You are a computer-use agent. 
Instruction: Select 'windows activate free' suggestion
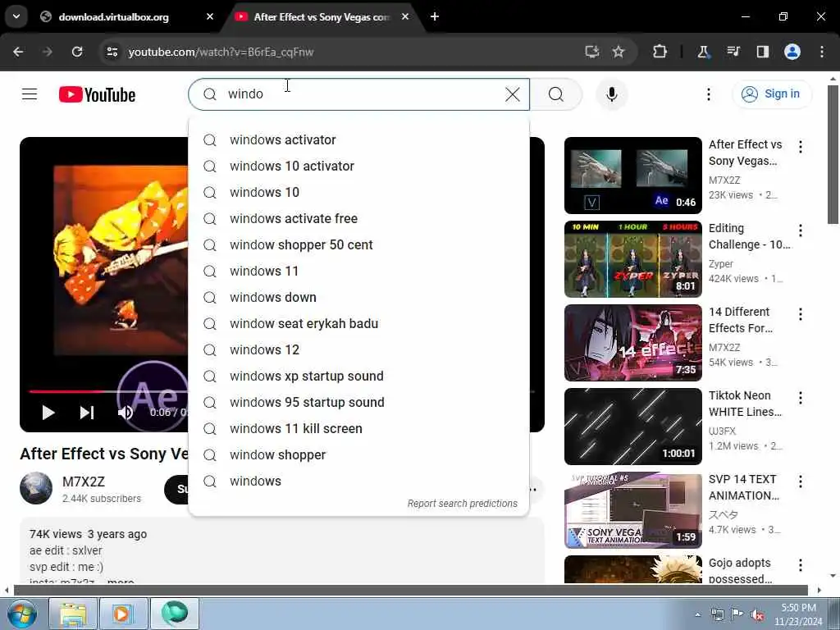[359, 218]
